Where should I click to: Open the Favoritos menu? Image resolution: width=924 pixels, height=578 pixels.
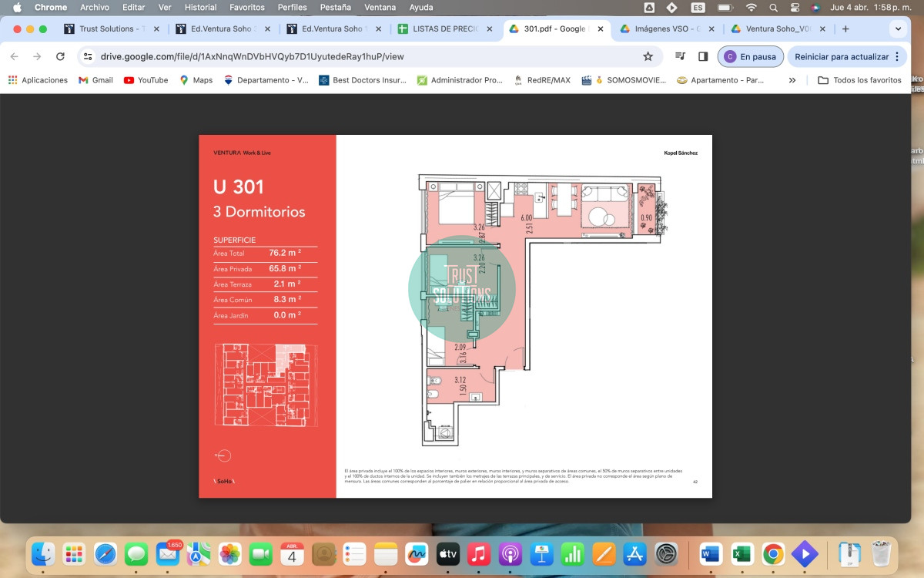[x=247, y=7]
